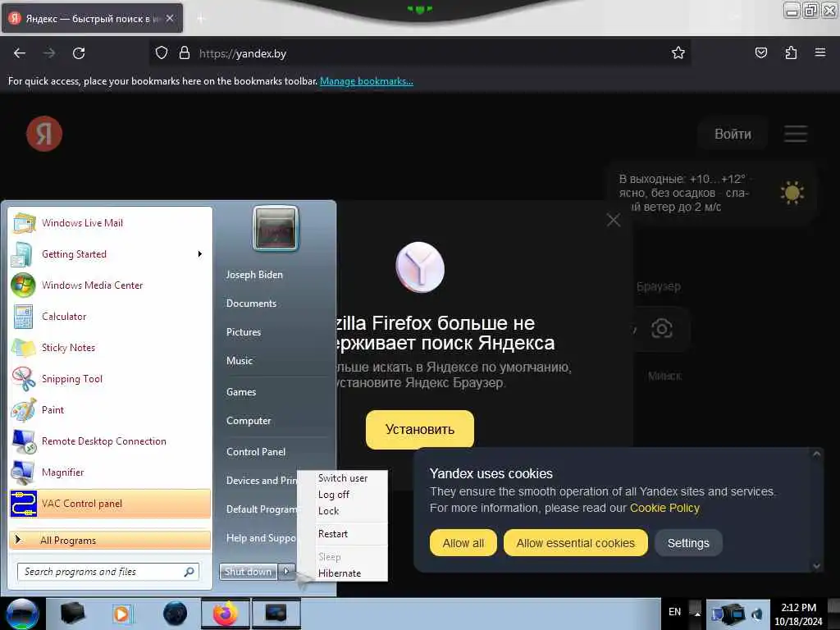
Task: Click the tracking protection shield icon
Action: [162, 53]
